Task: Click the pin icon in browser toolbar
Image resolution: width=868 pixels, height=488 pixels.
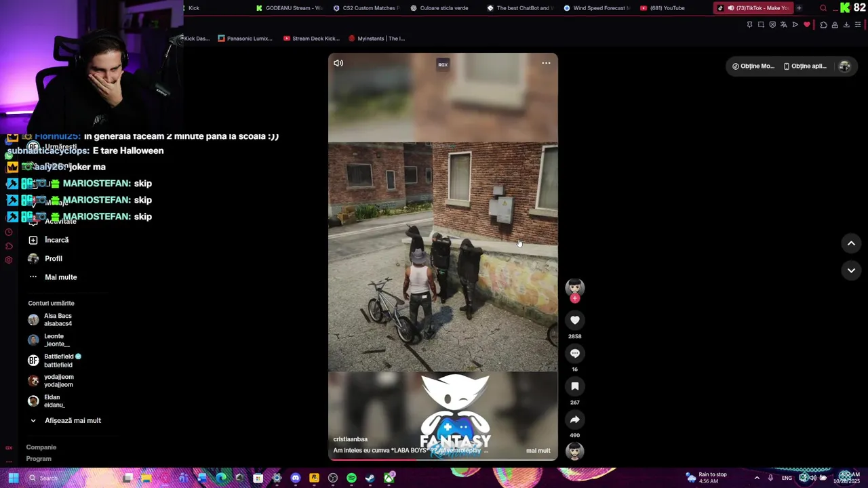Action: pos(749,24)
